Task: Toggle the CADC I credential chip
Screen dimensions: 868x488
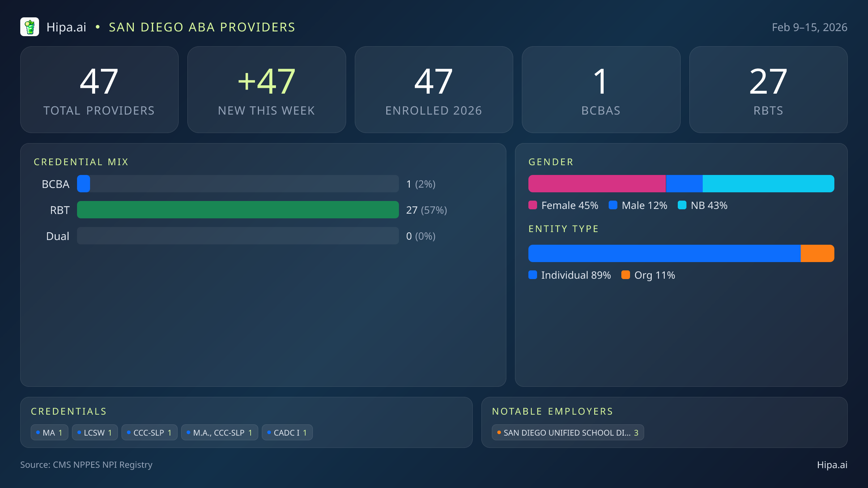Action: tap(287, 432)
